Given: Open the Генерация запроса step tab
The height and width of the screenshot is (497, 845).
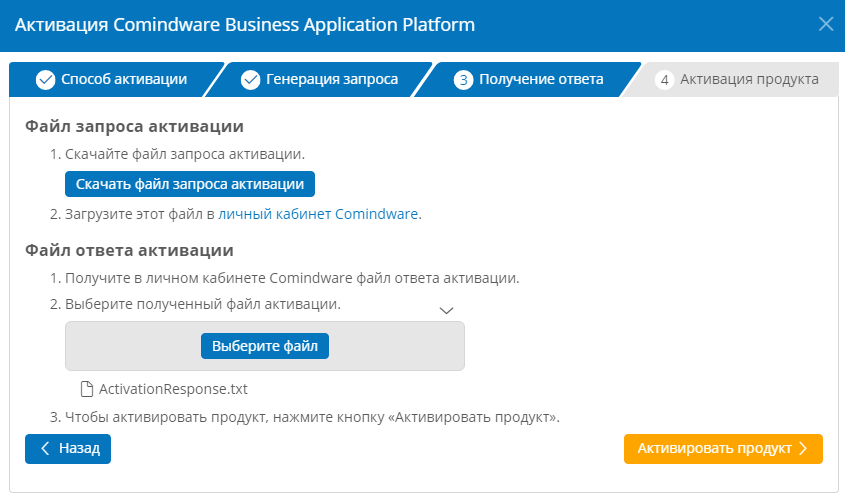Looking at the screenshot, I should pyautogui.click(x=319, y=80).
